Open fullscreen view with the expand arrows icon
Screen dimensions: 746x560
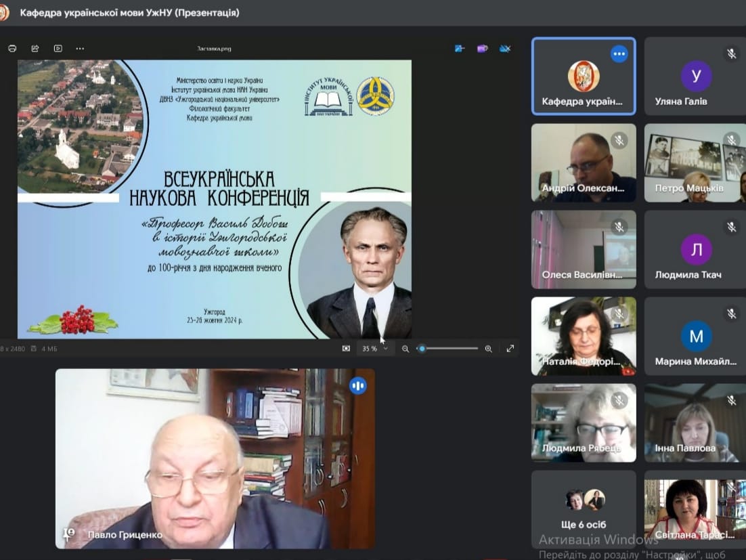pos(510,349)
